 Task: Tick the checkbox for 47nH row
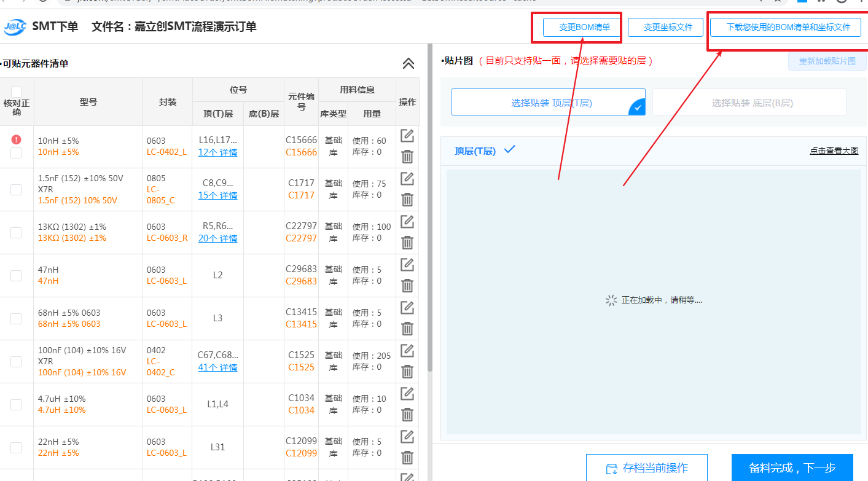(x=16, y=275)
